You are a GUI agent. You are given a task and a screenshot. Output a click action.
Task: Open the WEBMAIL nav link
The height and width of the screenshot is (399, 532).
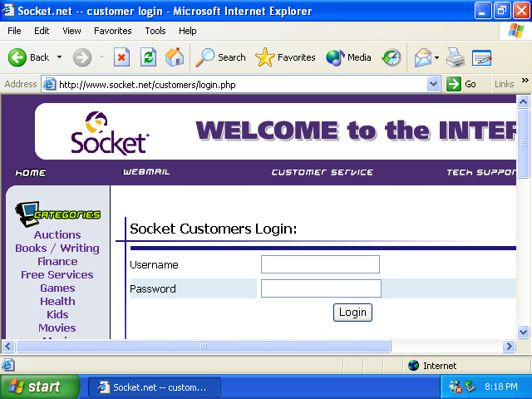point(146,172)
